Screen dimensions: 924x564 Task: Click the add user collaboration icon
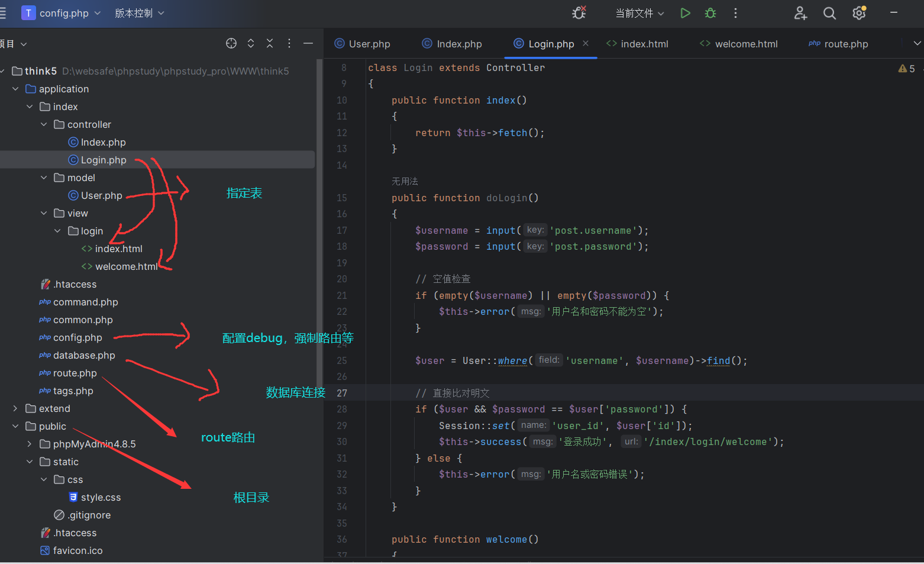pyautogui.click(x=800, y=13)
